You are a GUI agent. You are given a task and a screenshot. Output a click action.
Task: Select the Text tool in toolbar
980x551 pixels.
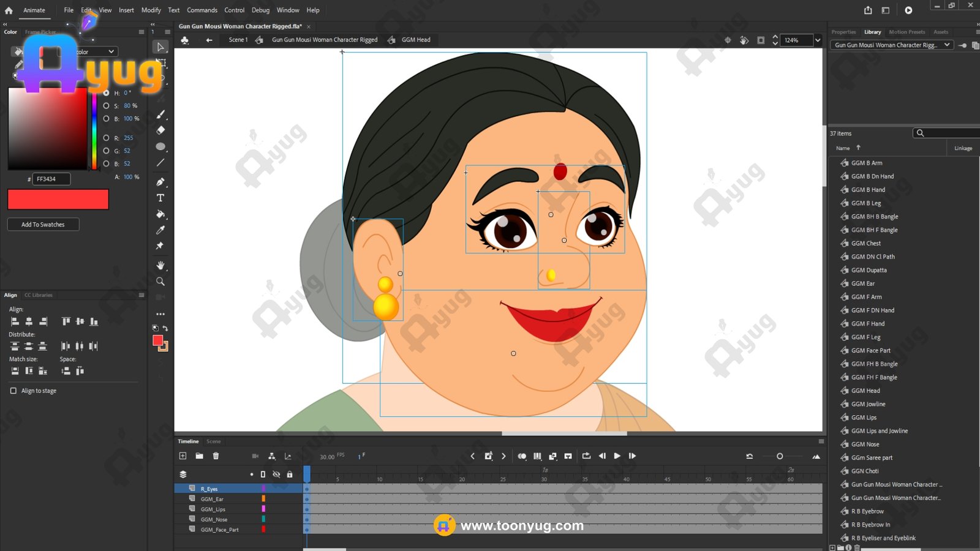point(160,198)
